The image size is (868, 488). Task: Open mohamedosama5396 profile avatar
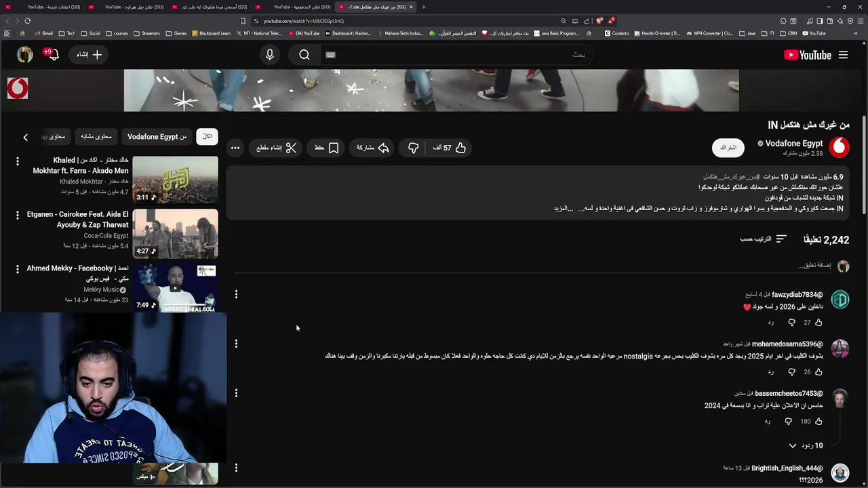pyautogui.click(x=840, y=348)
